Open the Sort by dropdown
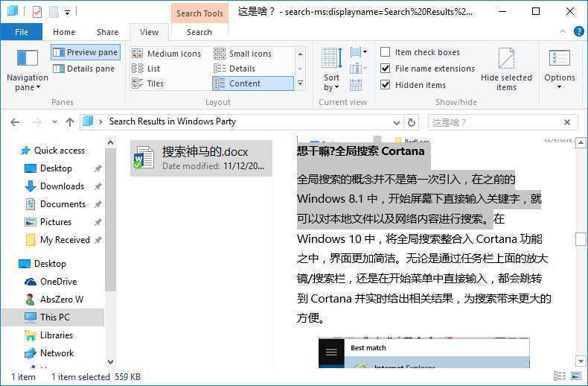Image resolution: width=588 pixels, height=386 pixels. tap(331, 70)
